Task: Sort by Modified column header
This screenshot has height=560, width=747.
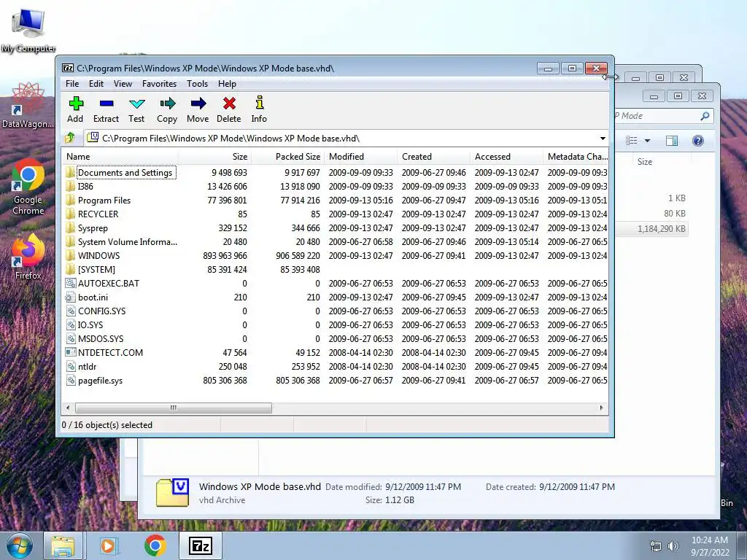Action: tap(360, 157)
